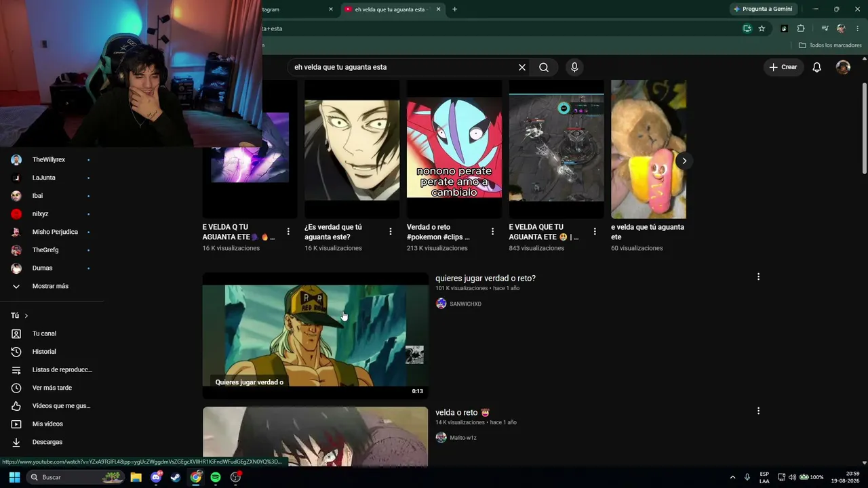Open Spotify from the taskbar
The width and height of the screenshot is (868, 488).
click(216, 477)
